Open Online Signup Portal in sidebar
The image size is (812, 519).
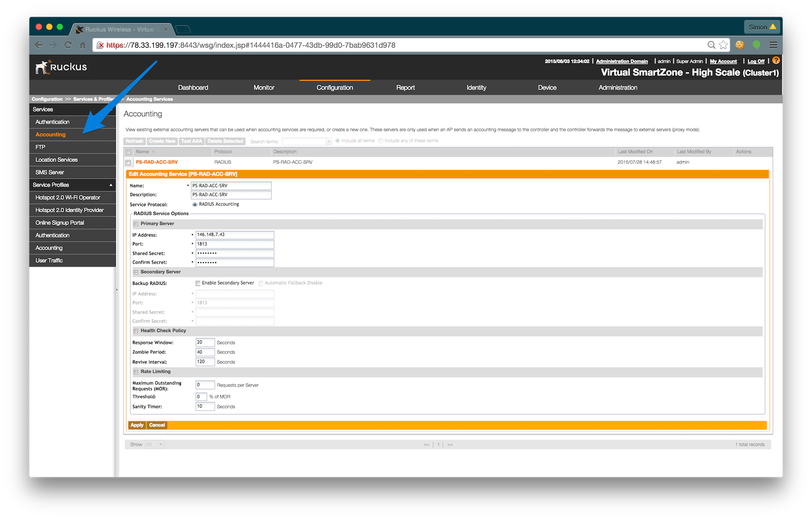click(73, 223)
